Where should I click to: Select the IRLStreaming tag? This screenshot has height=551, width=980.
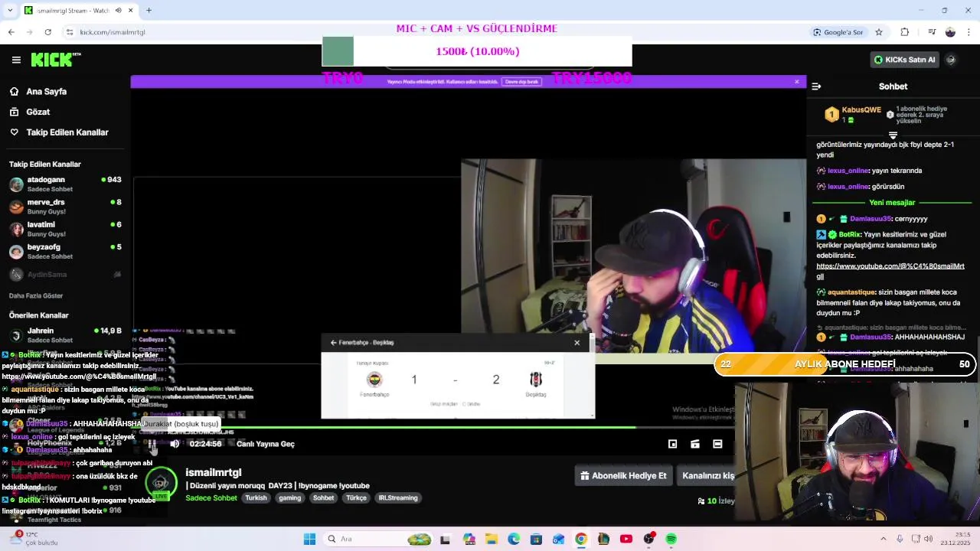(x=398, y=497)
